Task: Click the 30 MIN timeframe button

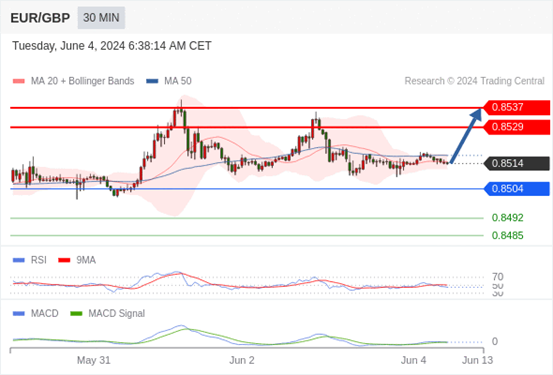Action: click(x=101, y=18)
